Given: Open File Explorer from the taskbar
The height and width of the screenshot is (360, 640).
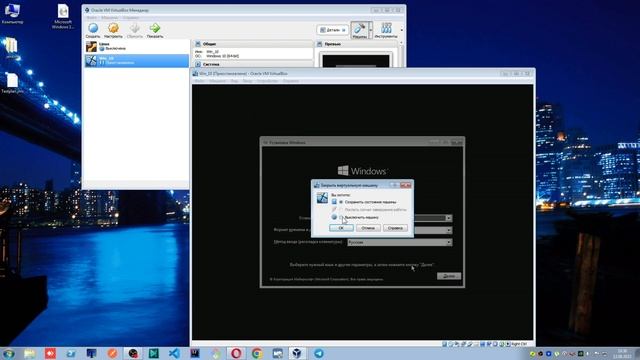Looking at the screenshot, I should pyautogui.click(x=29, y=353).
